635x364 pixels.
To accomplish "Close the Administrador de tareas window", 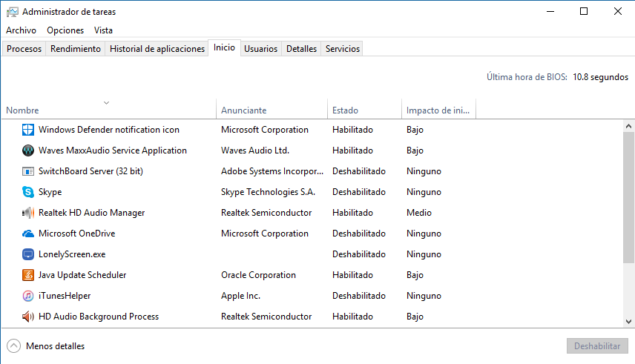I will coord(618,11).
